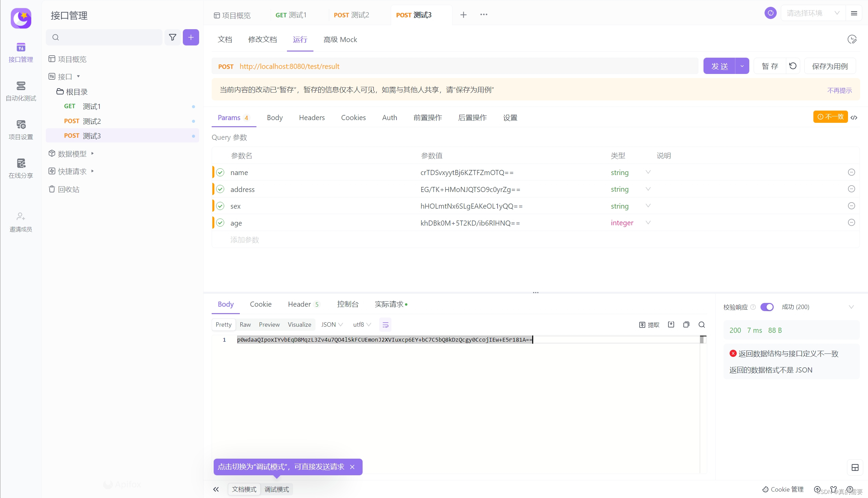Viewport: 868px width, 498px height.
Task: Click the 发送 button to send the request
Action: pyautogui.click(x=720, y=66)
